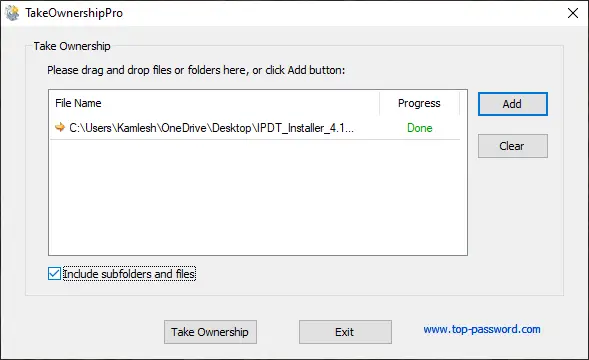Viewport: 589px width, 360px height.
Task: Click the right edge divider of Progress column
Action: point(459,103)
